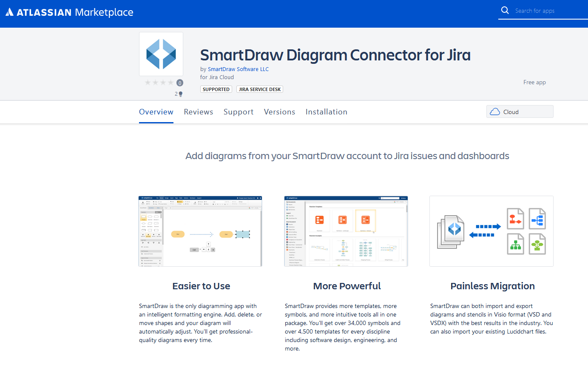Click the review count badge
Image resolution: width=588 pixels, height=365 pixels.
click(x=180, y=83)
